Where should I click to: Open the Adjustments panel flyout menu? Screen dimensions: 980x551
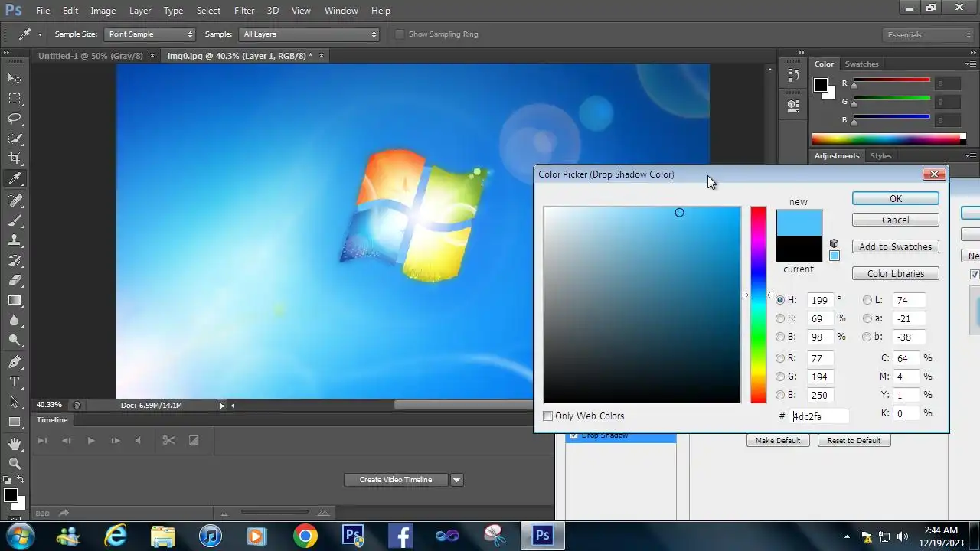pos(971,156)
